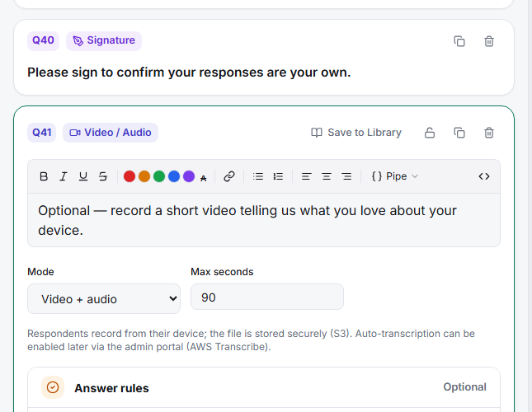Align text right
532x412 pixels.
point(346,176)
